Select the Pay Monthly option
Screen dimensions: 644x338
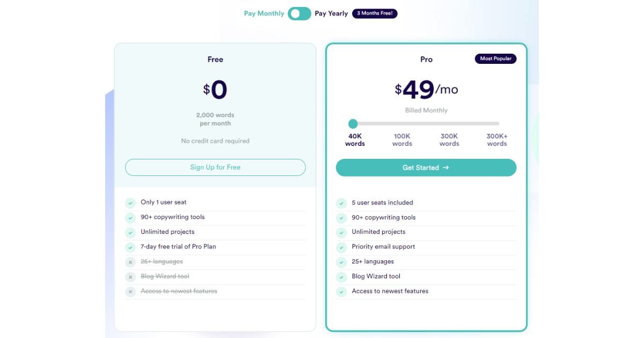(x=264, y=13)
